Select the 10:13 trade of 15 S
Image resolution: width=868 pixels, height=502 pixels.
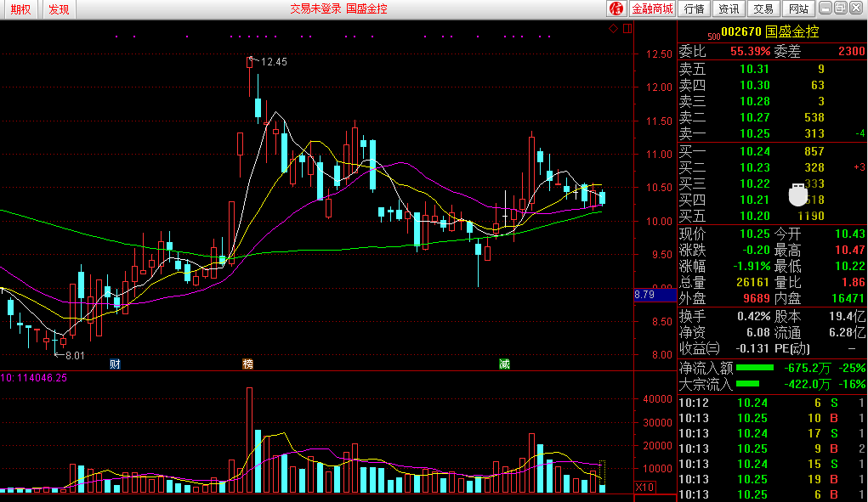click(x=772, y=464)
